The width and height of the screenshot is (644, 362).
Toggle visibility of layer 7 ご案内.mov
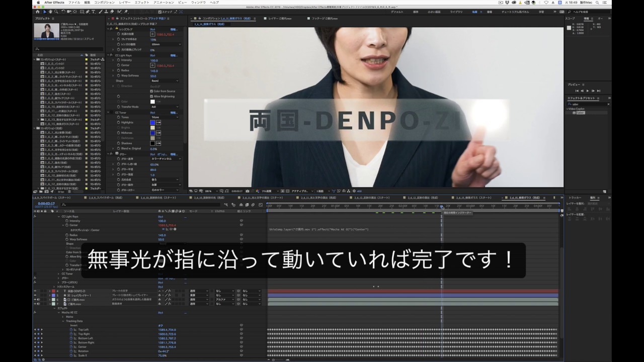35,304
